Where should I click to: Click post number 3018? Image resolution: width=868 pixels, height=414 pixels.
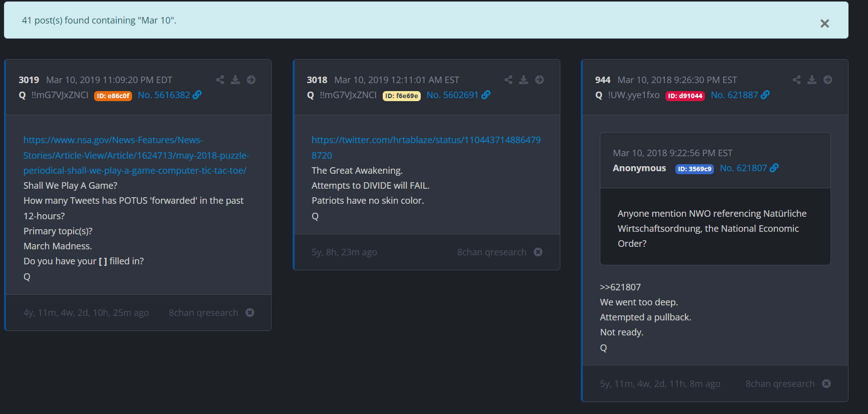tap(317, 80)
